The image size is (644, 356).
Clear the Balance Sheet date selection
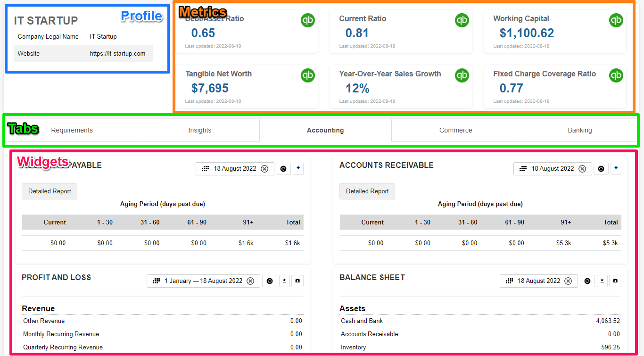pyautogui.click(x=568, y=281)
